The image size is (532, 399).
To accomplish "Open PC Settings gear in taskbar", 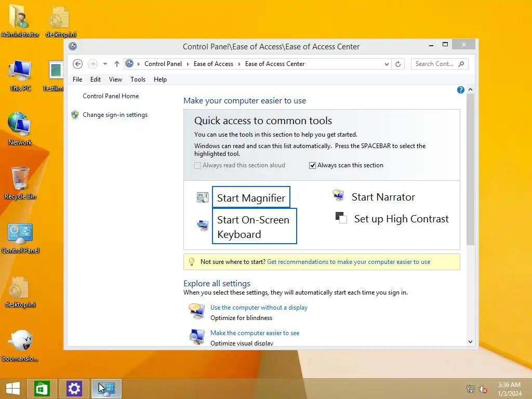I will tap(74, 389).
